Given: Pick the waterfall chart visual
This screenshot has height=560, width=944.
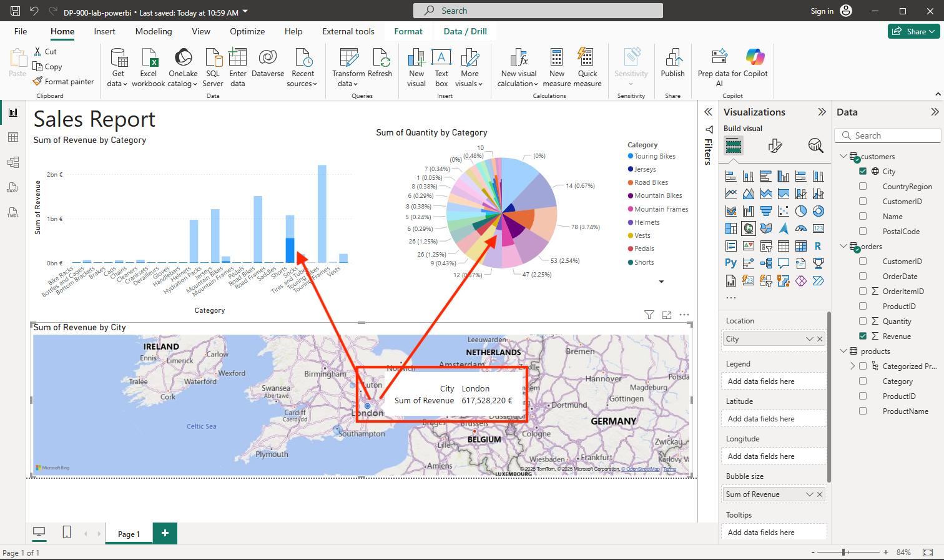Looking at the screenshot, I should [749, 211].
